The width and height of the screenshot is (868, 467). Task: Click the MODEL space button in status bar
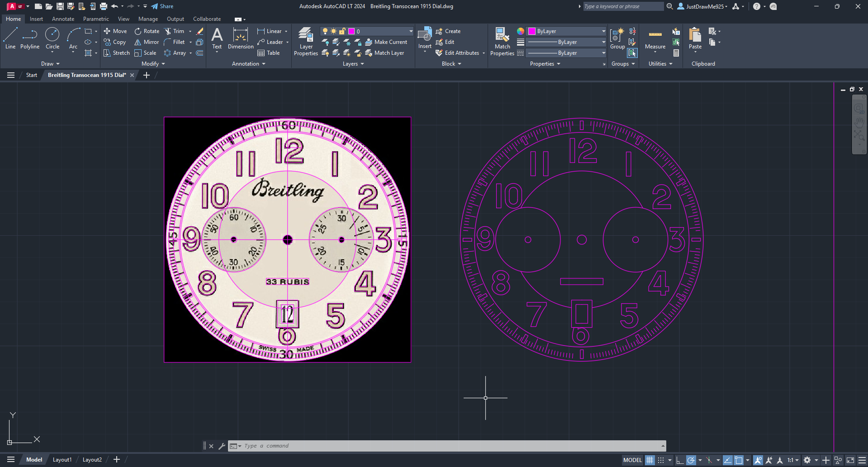tap(632, 460)
